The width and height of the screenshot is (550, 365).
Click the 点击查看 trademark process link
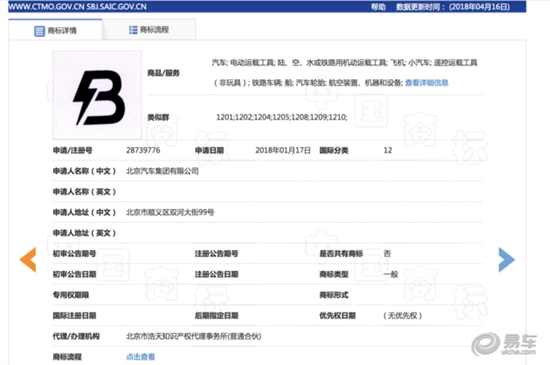click(x=140, y=357)
